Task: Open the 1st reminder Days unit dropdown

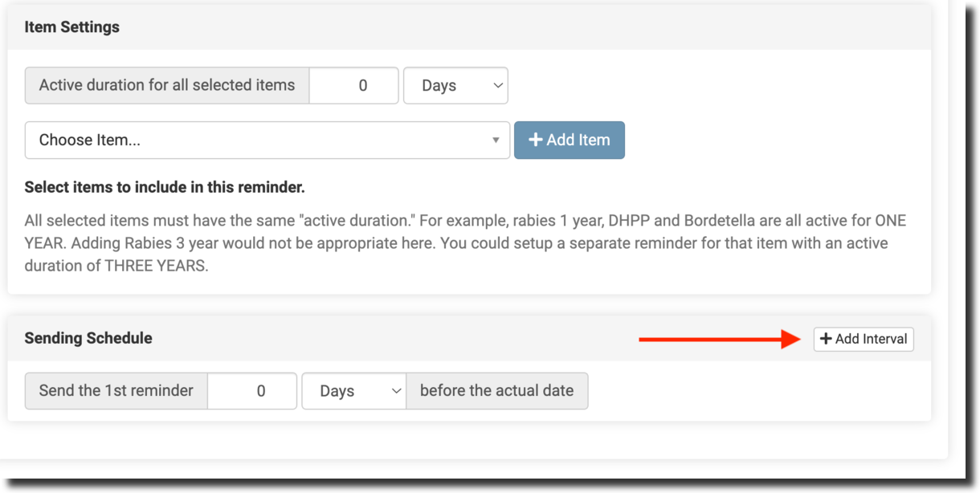Action: pyautogui.click(x=353, y=391)
